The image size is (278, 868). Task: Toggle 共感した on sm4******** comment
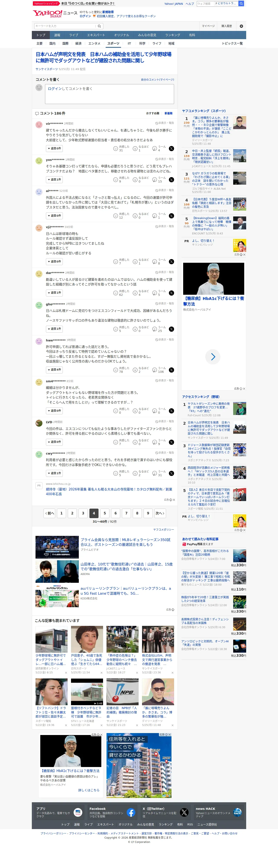pyautogui.click(x=121, y=411)
